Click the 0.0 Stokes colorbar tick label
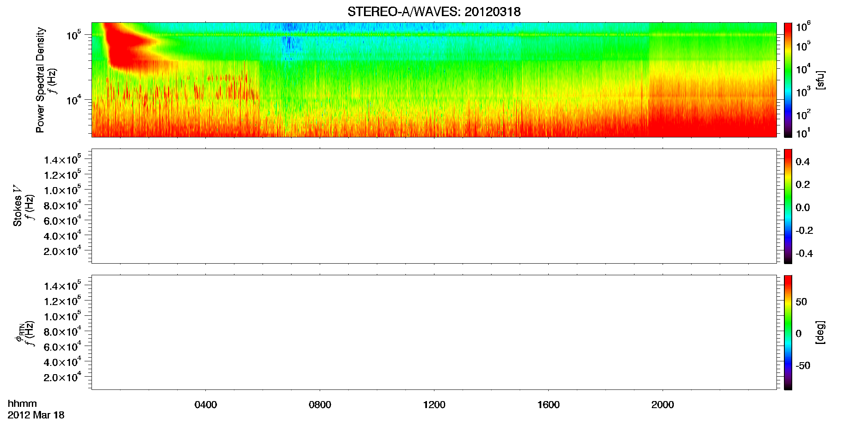The width and height of the screenshot is (868, 447). point(803,208)
